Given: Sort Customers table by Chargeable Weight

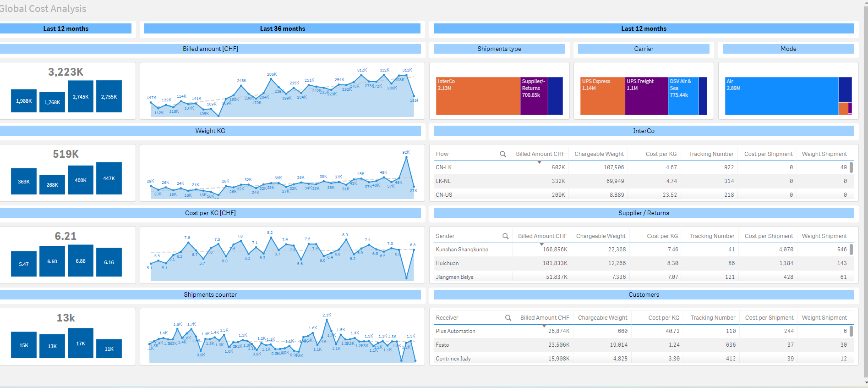Looking at the screenshot, I should click(602, 318).
